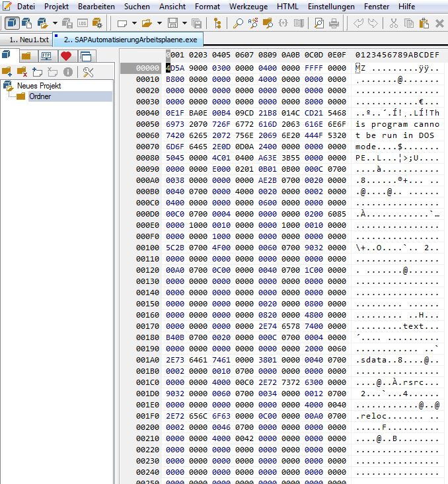Click the delete X icon in toolbar
Image resolution: width=448 pixels, height=484 pixels.
coord(439,23)
